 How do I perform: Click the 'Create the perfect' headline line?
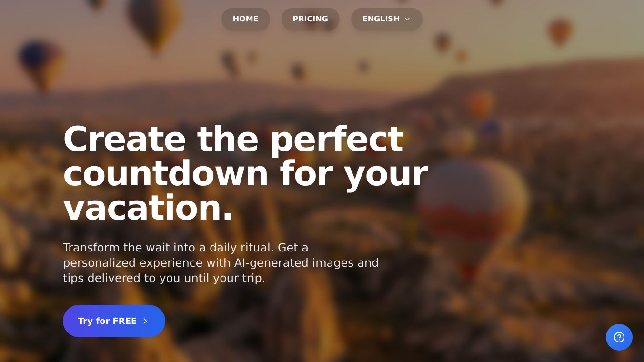pos(233,139)
